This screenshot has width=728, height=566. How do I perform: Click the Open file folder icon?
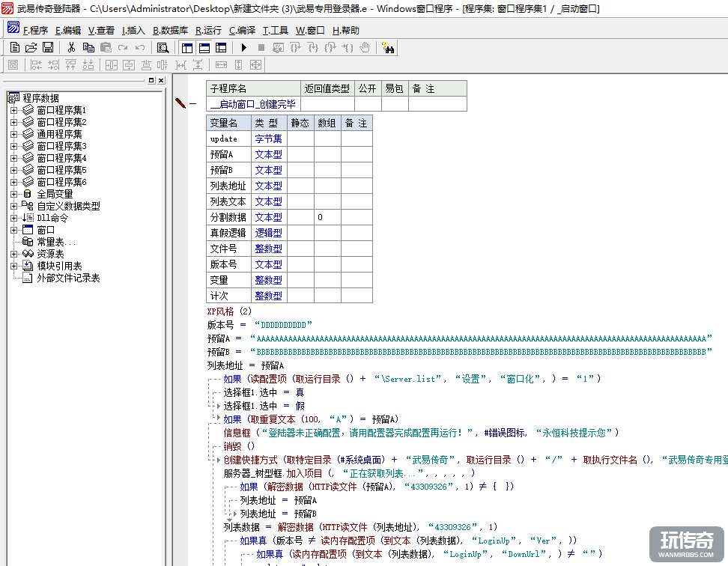(x=31, y=47)
